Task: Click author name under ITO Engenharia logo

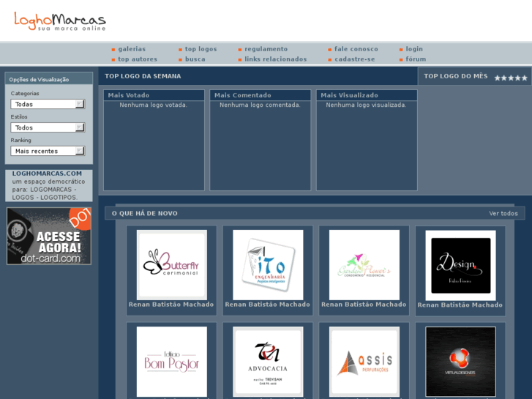Action: [268, 305]
